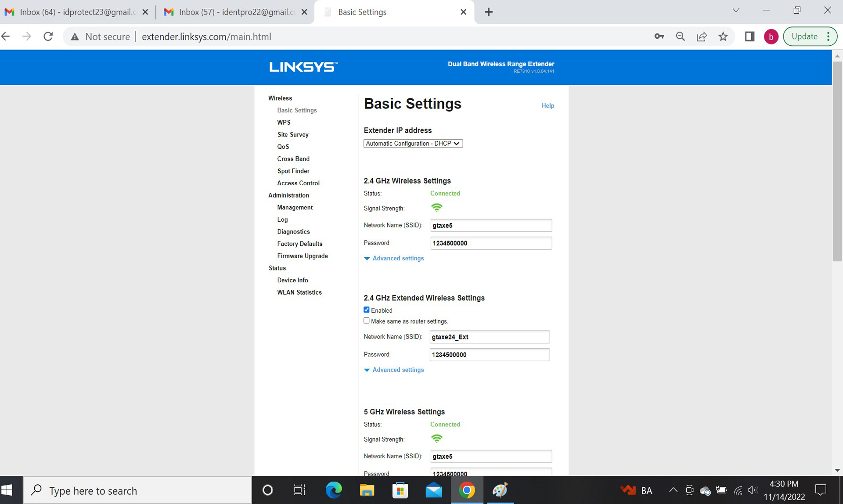Launch Microsoft Edge from taskbar
Image resolution: width=843 pixels, height=504 pixels.
tap(334, 490)
